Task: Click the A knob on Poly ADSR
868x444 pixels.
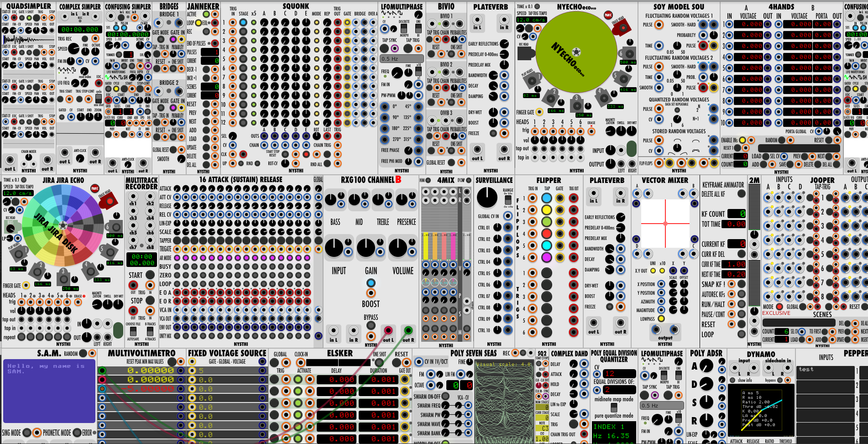Action: click(x=706, y=366)
